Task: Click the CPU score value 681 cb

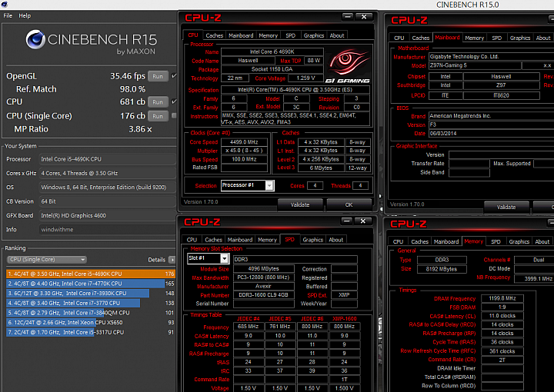Action: [x=132, y=102]
